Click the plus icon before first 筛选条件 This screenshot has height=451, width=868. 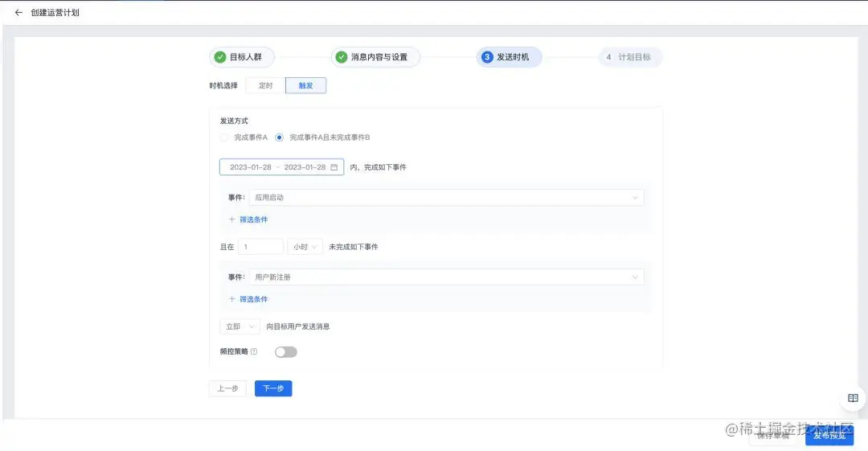point(232,219)
